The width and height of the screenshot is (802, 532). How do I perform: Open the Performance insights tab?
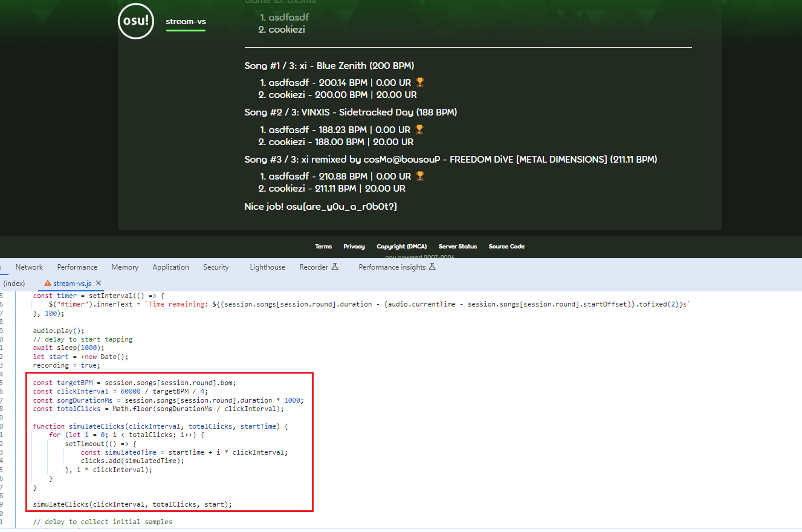(x=392, y=267)
